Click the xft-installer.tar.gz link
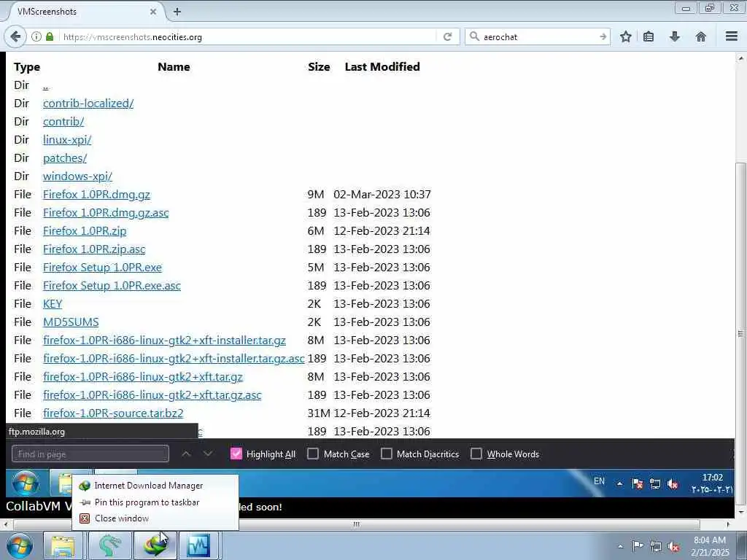Screen dimensions: 747x560 click(x=164, y=340)
